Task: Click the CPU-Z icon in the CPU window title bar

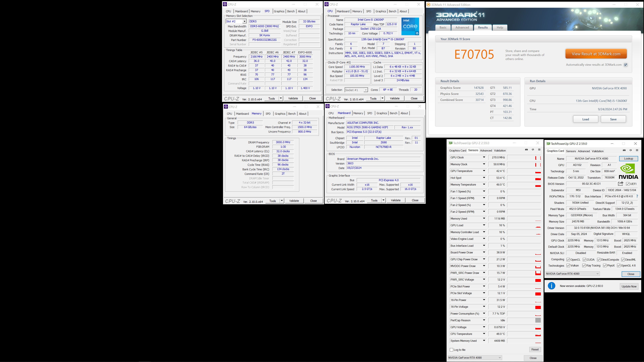Action: 327,4
